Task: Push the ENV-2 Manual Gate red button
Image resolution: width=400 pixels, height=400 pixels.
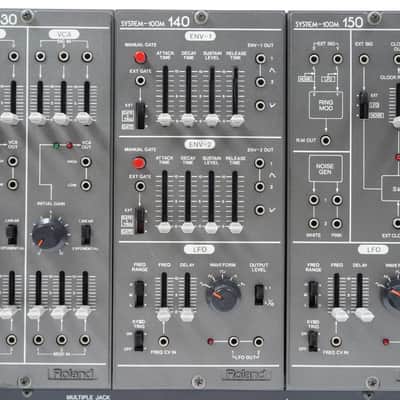Action: click(x=139, y=163)
